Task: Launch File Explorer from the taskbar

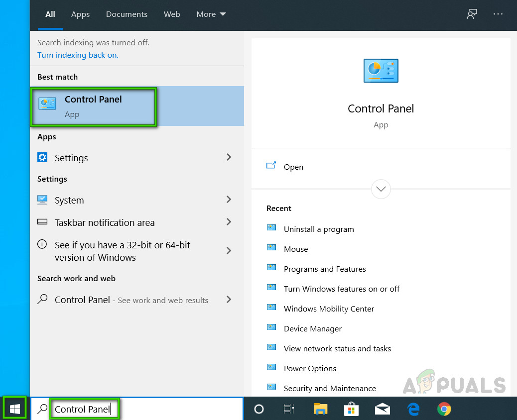Action: 320,409
